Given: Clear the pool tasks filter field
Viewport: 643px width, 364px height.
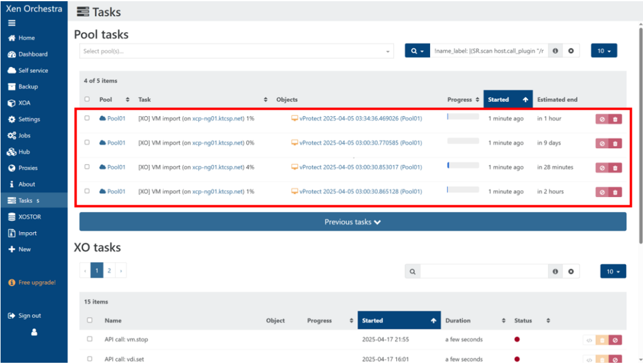Looking at the screenshot, I should coord(571,51).
